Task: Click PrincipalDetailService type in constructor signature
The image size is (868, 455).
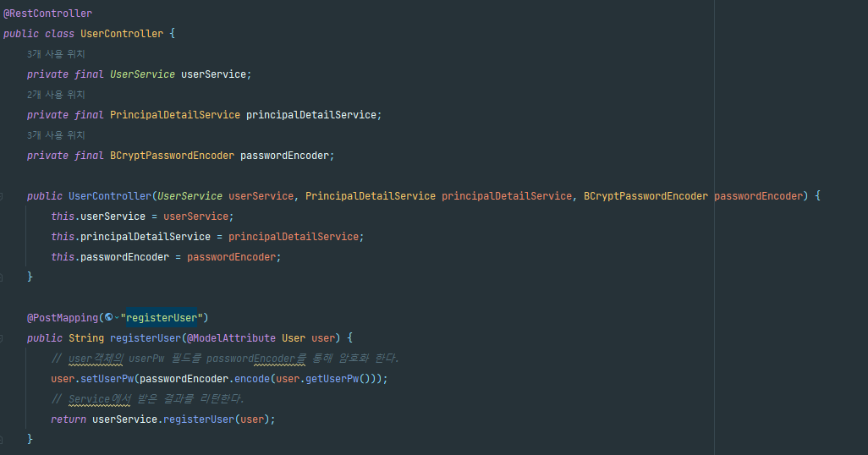Action: (371, 196)
